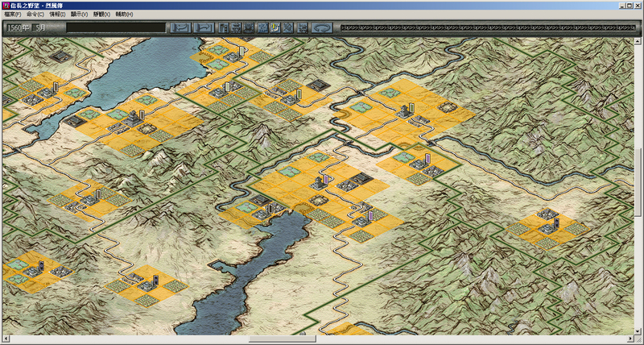The height and width of the screenshot is (345, 644).
Task: Click the vertical scrollbar down arrow
Action: [x=638, y=331]
